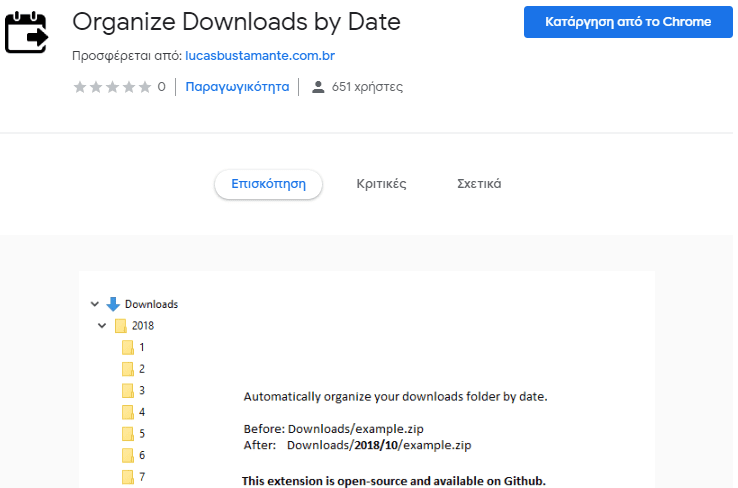738x488 pixels.
Task: Select the Επισκόπηση tab
Action: (268, 184)
